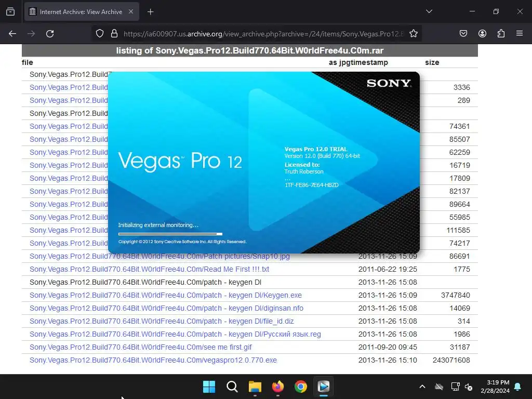Reload the current page
The width and height of the screenshot is (532, 399).
click(50, 34)
